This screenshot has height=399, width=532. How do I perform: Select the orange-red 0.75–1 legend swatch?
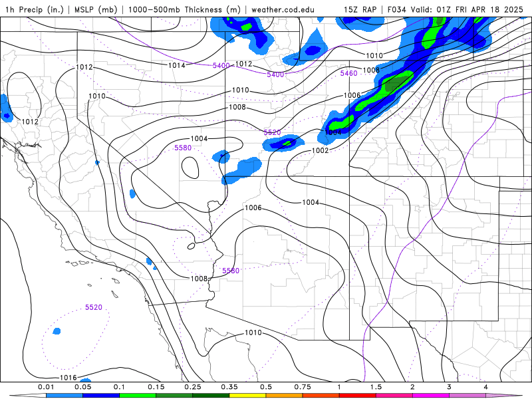pos(321,396)
